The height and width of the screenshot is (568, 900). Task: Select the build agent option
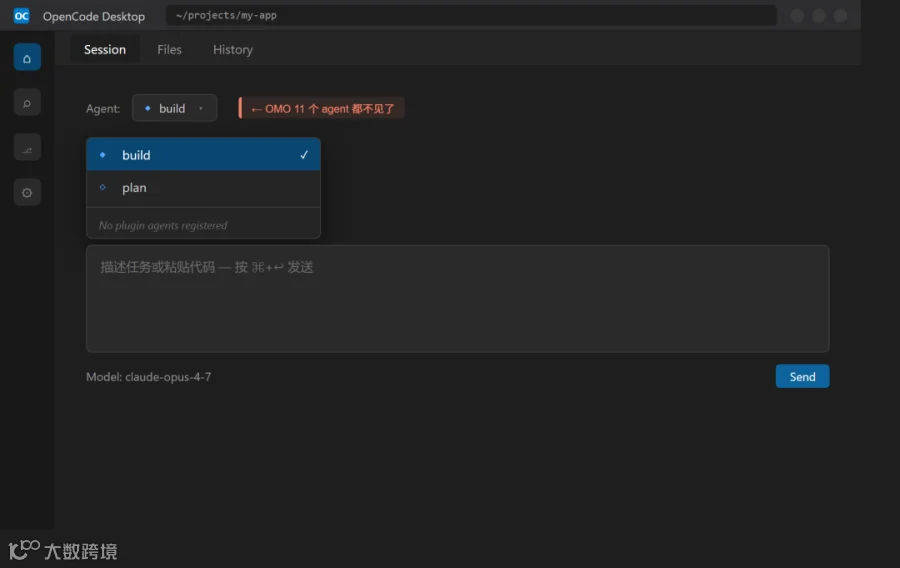(x=203, y=154)
